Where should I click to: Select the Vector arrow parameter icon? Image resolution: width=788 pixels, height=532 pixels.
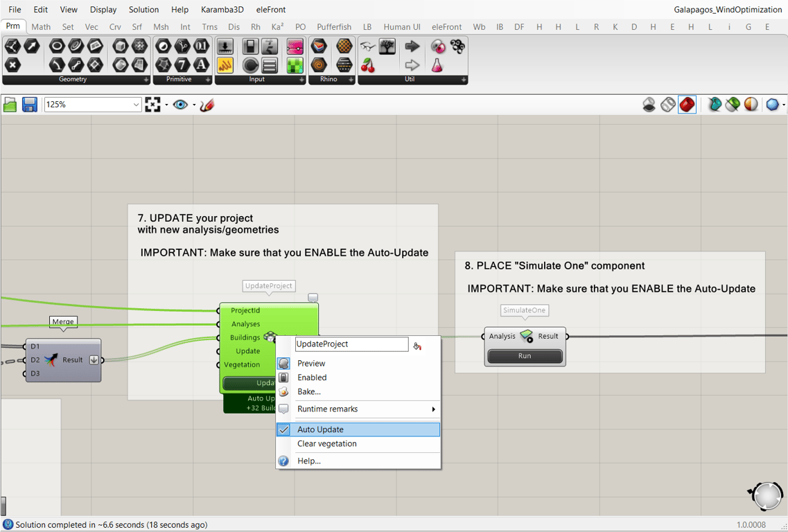[x=32, y=46]
